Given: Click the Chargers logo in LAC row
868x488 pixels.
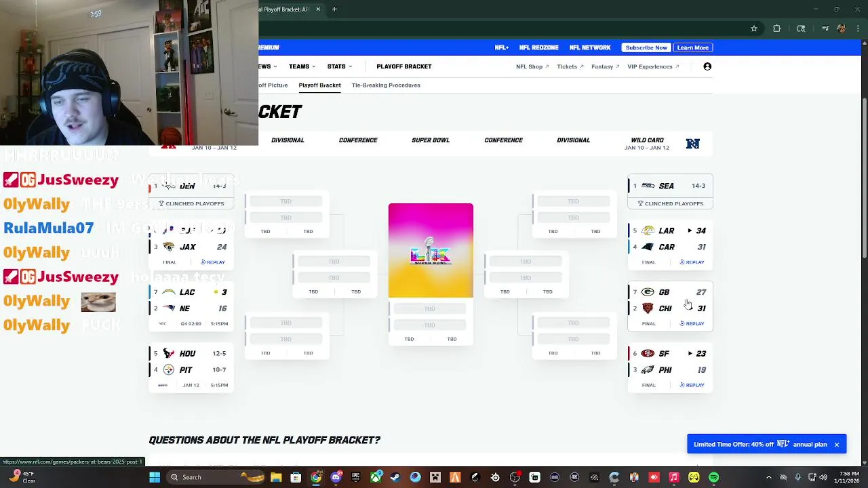Looking at the screenshot, I should [168, 292].
